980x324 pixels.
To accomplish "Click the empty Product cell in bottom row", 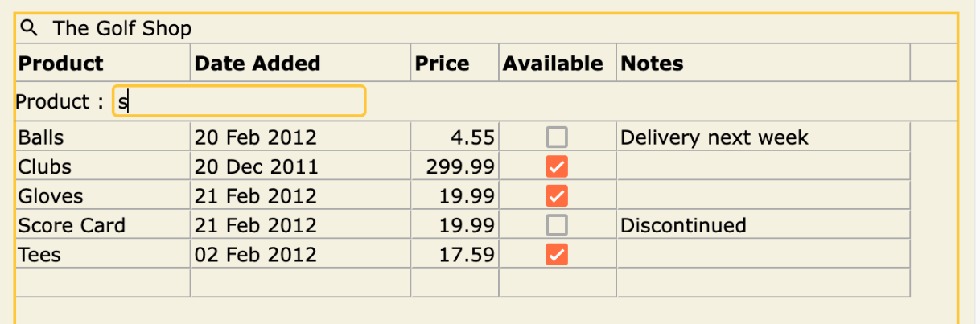I will 103,283.
